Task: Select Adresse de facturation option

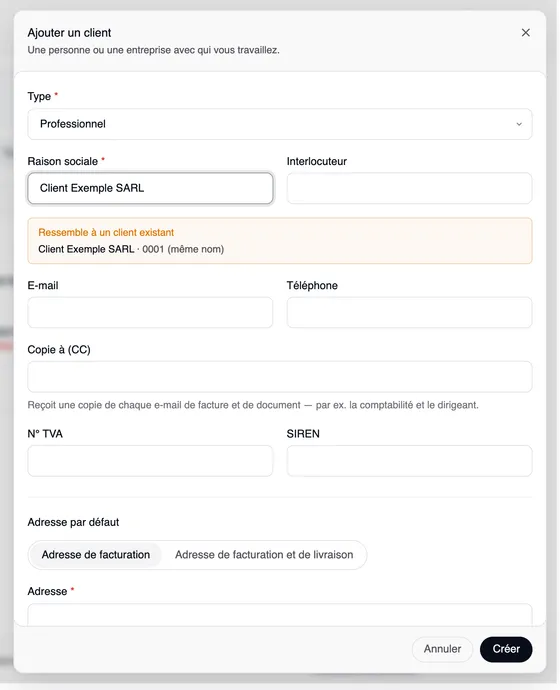Action: click(96, 555)
